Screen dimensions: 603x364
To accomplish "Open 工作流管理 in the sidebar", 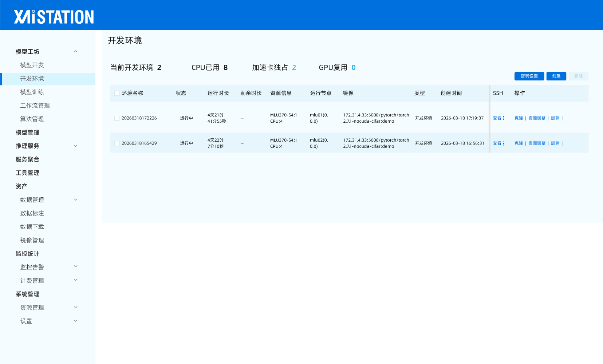I will 35,106.
